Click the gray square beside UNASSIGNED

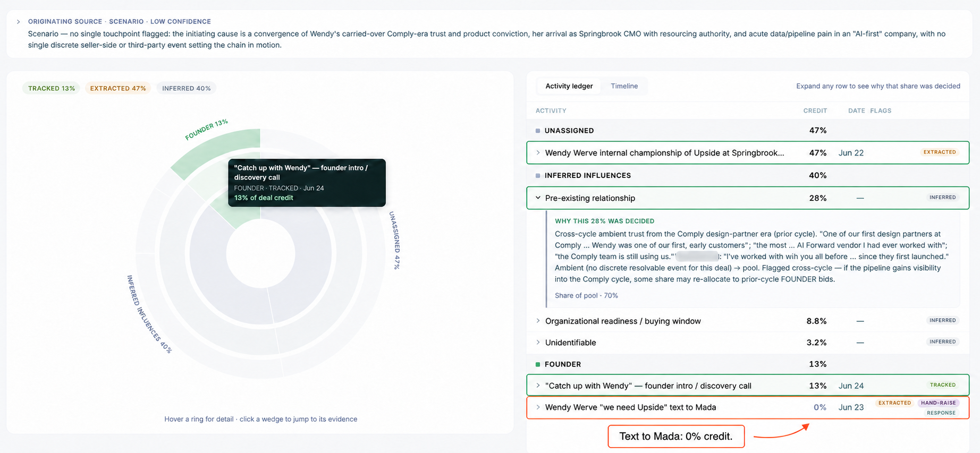tap(538, 131)
